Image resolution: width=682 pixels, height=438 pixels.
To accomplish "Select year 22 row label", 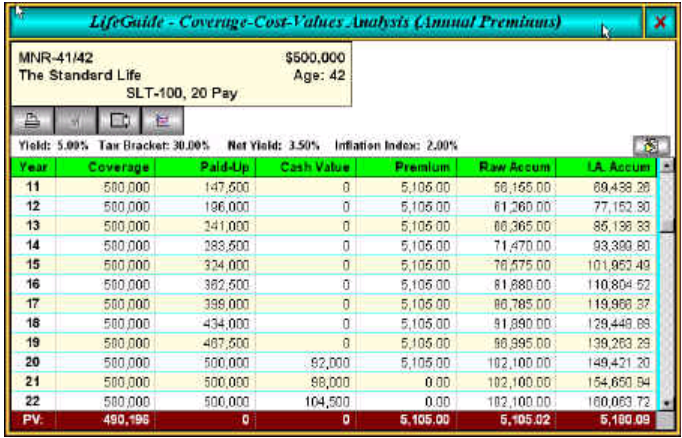I will pyautogui.click(x=33, y=401).
